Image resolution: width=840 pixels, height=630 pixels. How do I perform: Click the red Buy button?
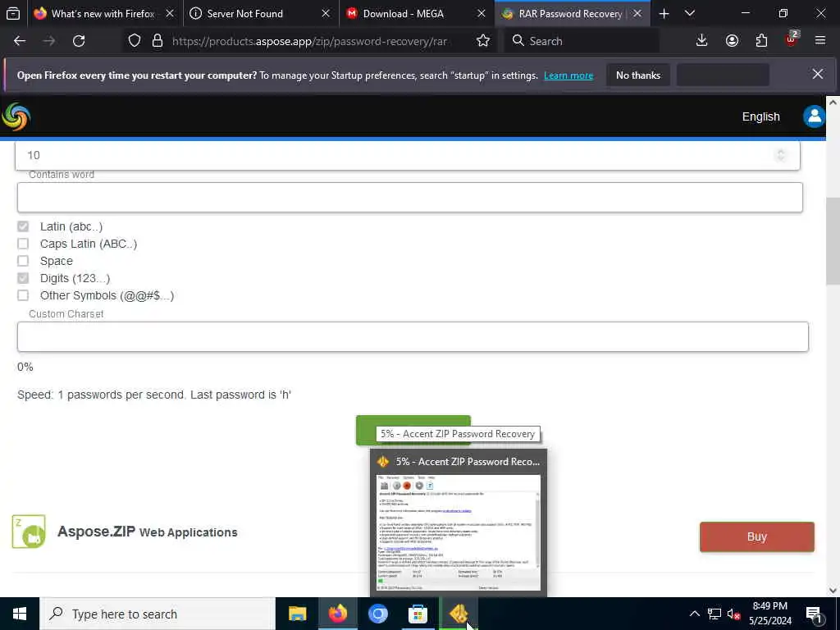[x=757, y=536]
